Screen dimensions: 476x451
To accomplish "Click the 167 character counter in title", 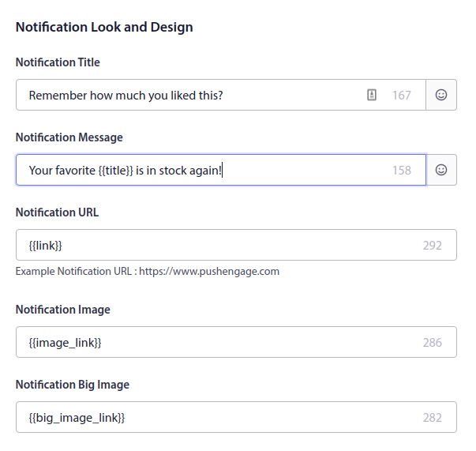I will (x=402, y=96).
